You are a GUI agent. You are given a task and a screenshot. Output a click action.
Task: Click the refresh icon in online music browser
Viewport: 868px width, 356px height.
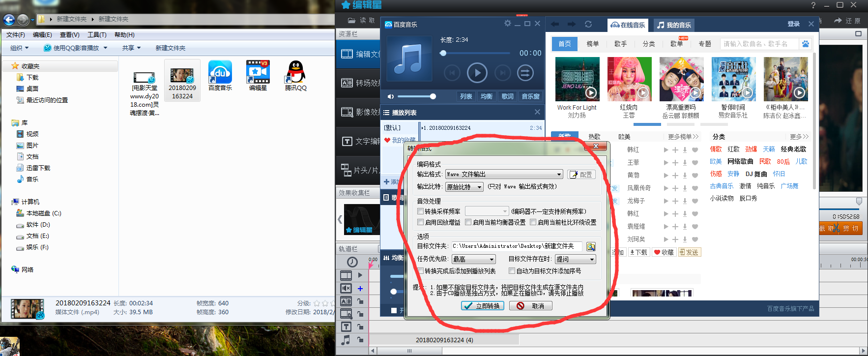(588, 24)
